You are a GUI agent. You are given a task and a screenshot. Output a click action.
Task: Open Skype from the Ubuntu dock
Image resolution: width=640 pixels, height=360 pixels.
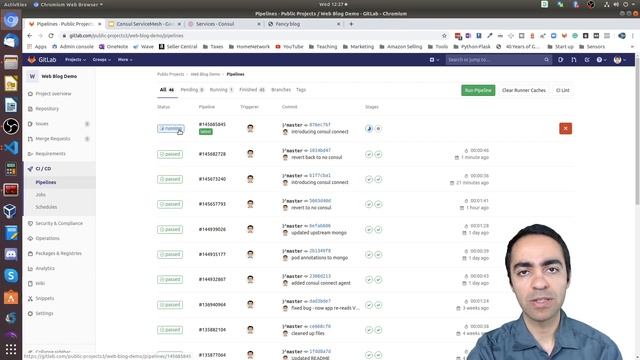click(x=11, y=276)
